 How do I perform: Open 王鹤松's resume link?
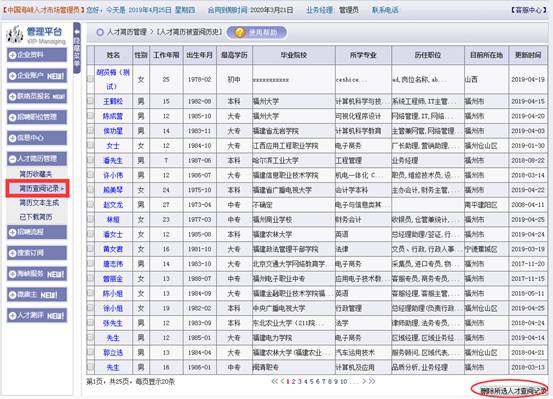(113, 102)
